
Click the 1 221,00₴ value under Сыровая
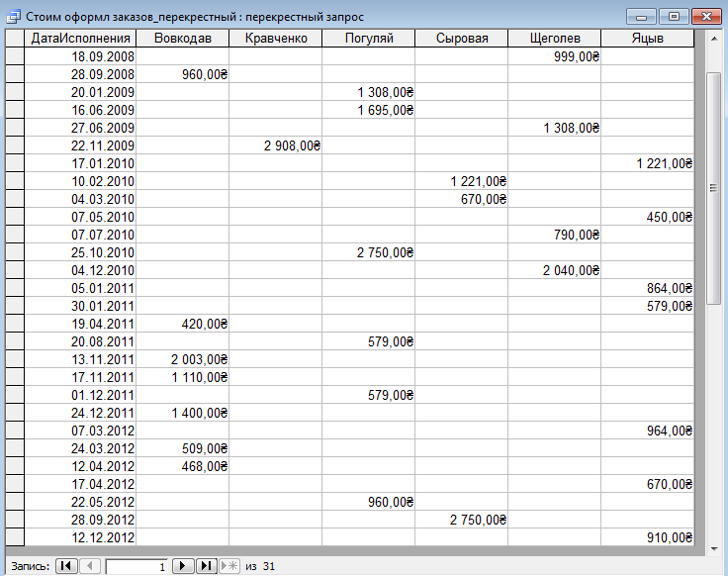coord(462,181)
